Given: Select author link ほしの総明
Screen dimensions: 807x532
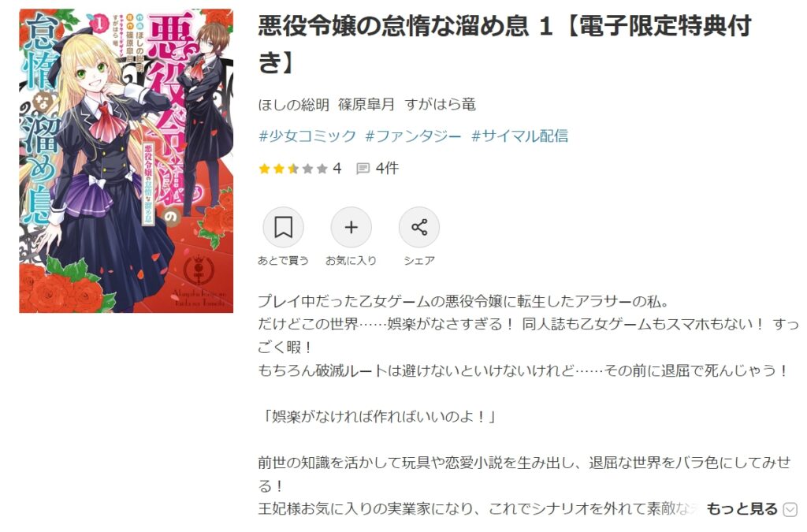Looking at the screenshot, I should (x=293, y=105).
